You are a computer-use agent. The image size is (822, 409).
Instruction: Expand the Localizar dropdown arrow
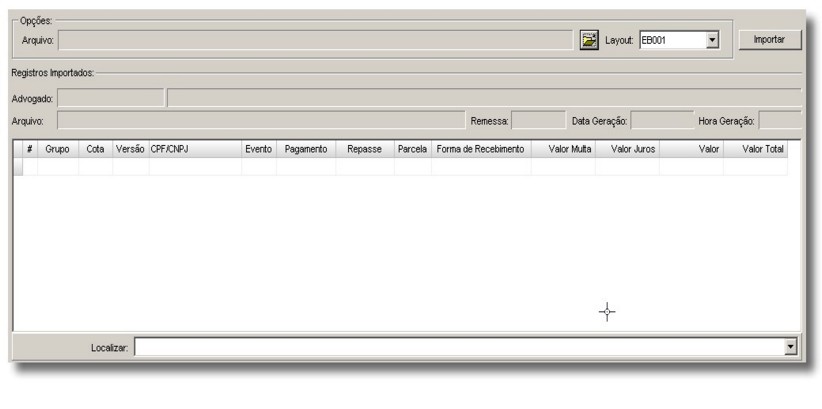tap(791, 347)
